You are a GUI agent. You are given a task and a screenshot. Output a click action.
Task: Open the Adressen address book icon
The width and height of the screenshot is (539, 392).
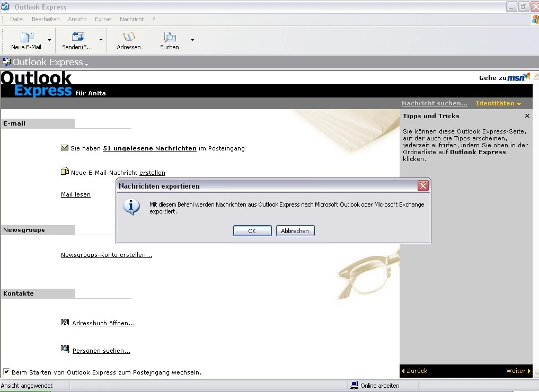(129, 37)
